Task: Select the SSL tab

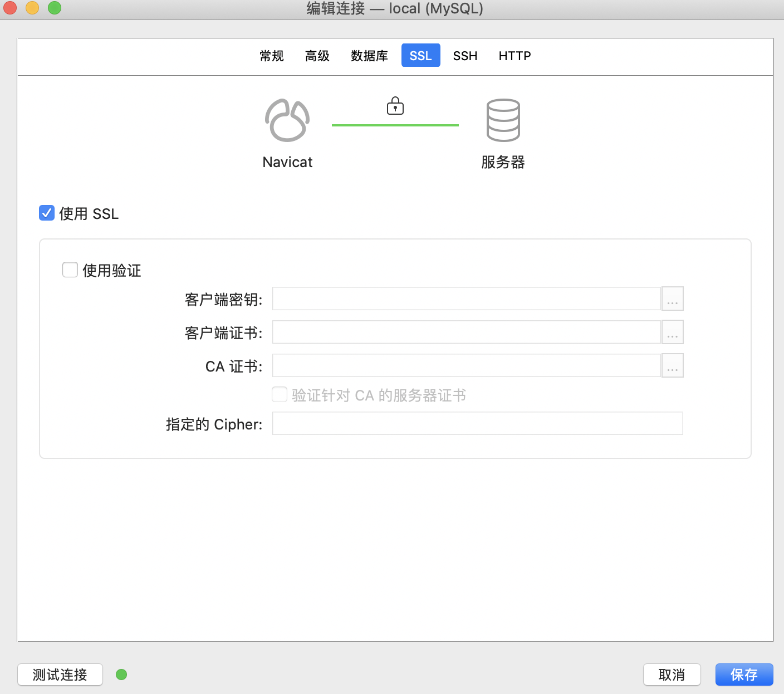Action: 421,55
